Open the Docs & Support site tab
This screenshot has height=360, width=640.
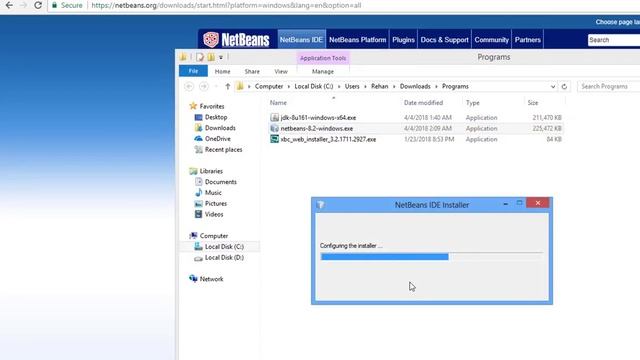(444, 40)
